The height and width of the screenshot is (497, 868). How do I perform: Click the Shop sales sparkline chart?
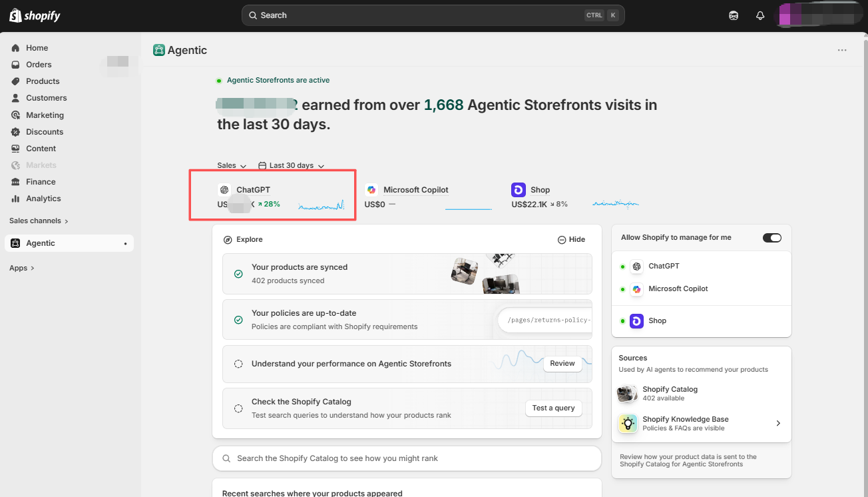point(616,204)
